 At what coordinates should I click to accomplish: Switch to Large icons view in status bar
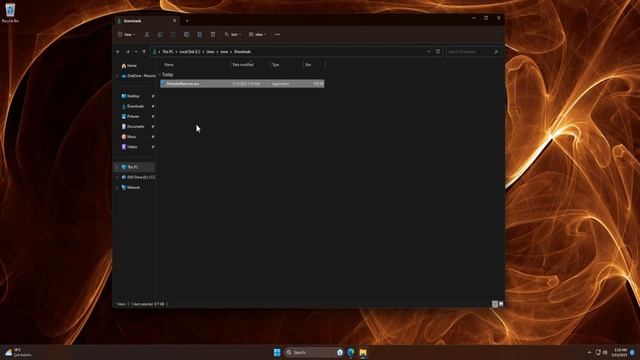tap(501, 304)
